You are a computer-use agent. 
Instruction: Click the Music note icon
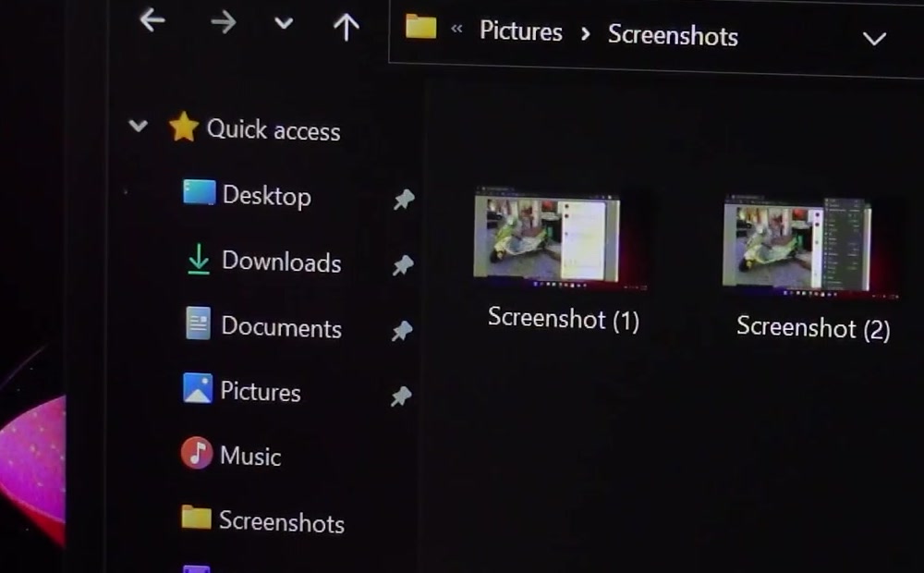click(x=197, y=453)
